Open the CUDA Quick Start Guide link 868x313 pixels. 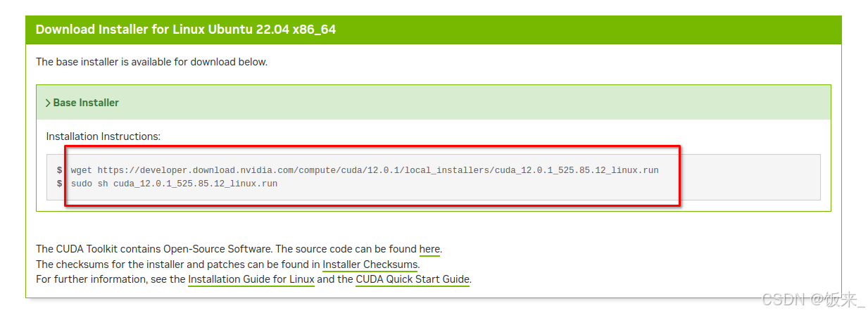coord(413,279)
